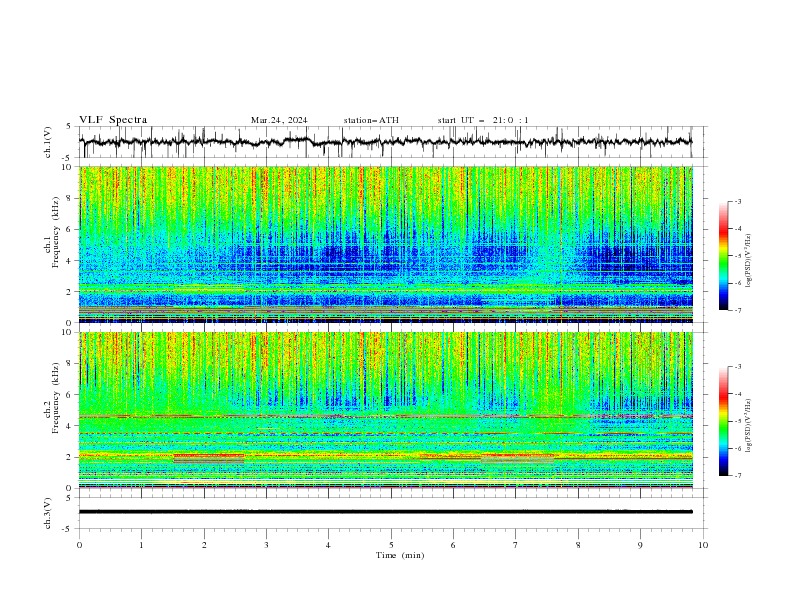Click the "3" tick on the time axis
The height and width of the screenshot is (612, 792).
[x=266, y=545]
